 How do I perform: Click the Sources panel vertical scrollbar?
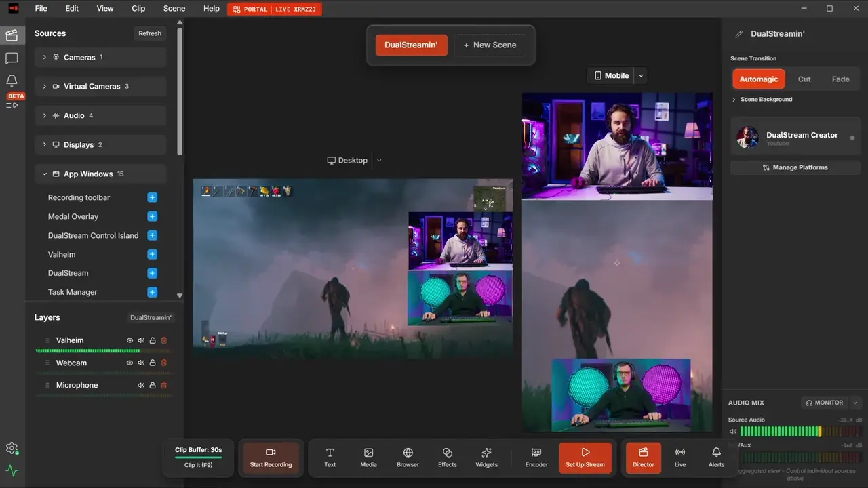pos(180,91)
